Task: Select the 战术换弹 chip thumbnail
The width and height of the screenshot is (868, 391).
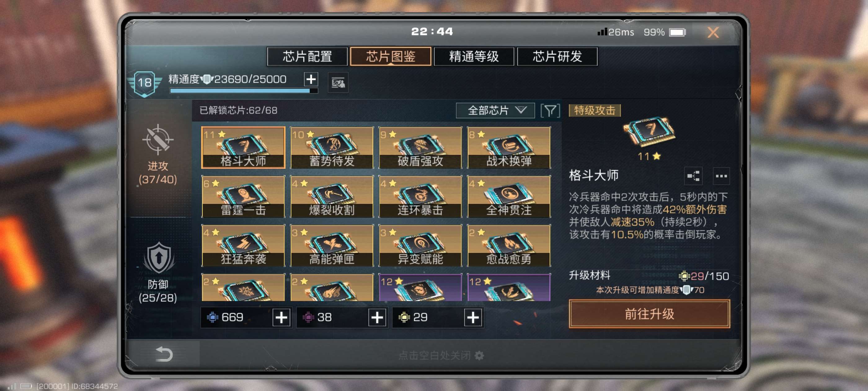Action: pos(508,147)
